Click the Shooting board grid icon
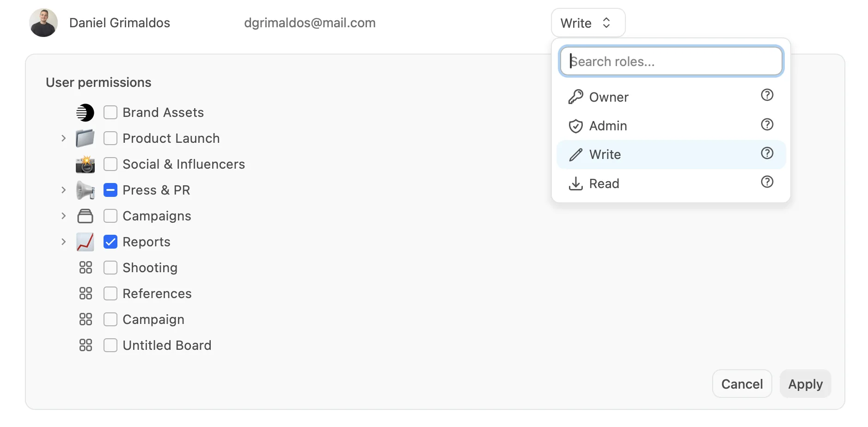Image resolution: width=868 pixels, height=427 pixels. [x=86, y=268]
